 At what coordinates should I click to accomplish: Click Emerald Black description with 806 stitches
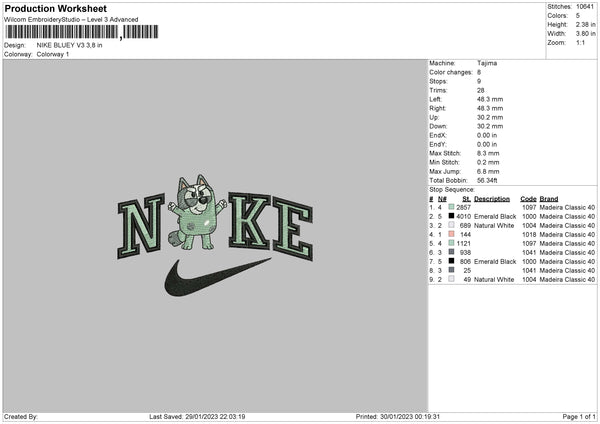click(495, 262)
